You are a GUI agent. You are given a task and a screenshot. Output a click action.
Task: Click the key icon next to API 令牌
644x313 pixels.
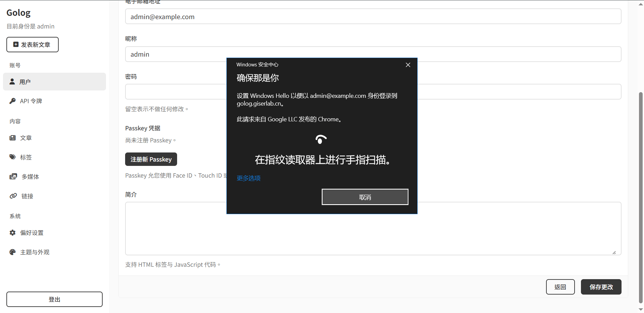point(12,101)
